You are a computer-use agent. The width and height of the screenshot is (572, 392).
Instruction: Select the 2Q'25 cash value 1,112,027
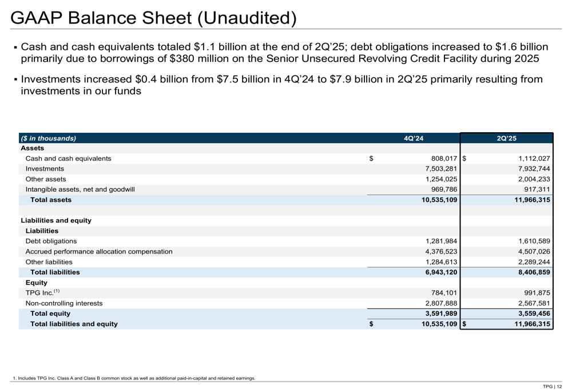pyautogui.click(x=534, y=159)
